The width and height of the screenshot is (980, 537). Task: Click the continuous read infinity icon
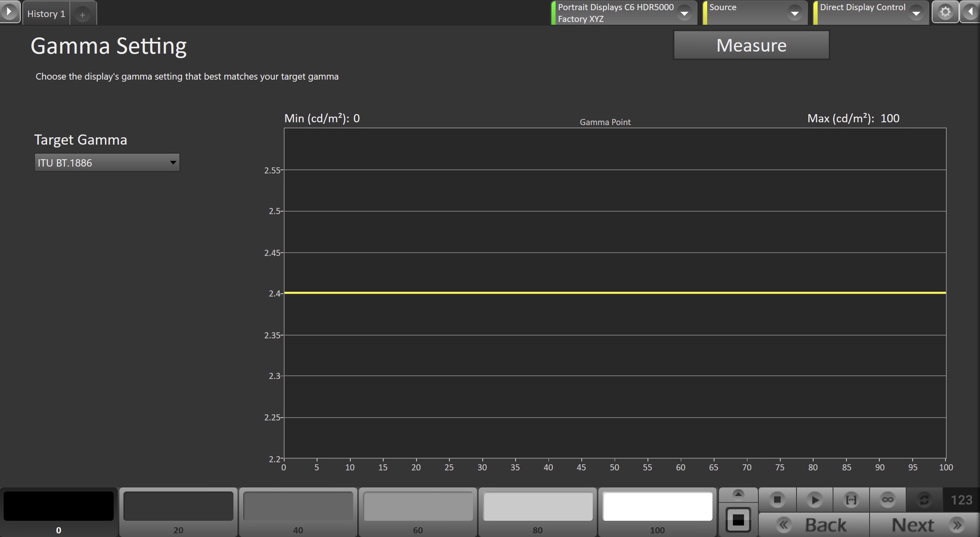pyautogui.click(x=887, y=500)
